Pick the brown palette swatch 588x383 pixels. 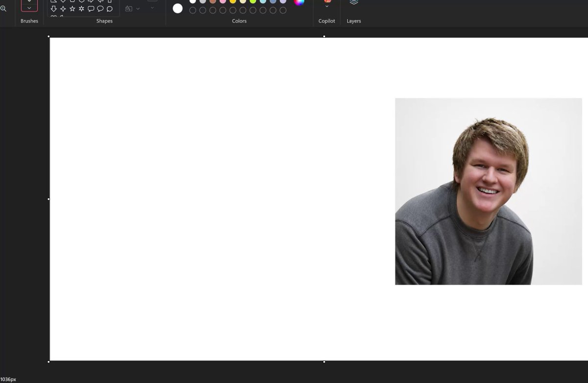click(213, 1)
